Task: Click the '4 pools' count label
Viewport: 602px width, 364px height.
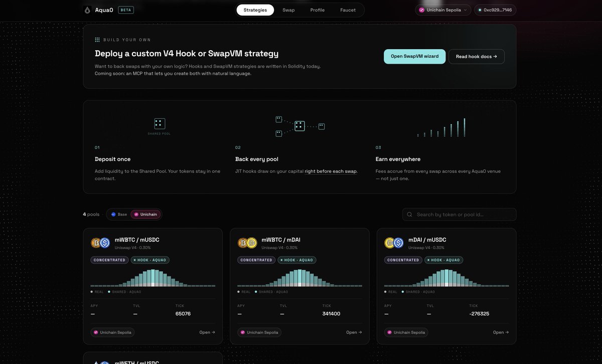Action: point(91,215)
